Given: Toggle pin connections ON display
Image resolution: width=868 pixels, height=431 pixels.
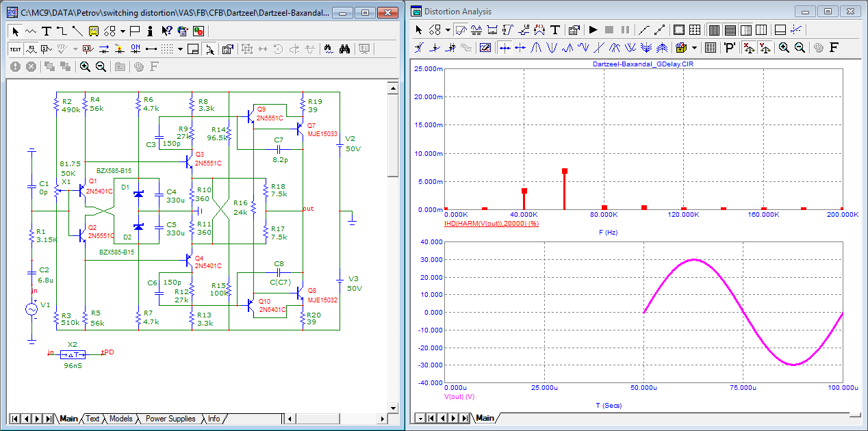Looking at the screenshot, I should (136, 49).
